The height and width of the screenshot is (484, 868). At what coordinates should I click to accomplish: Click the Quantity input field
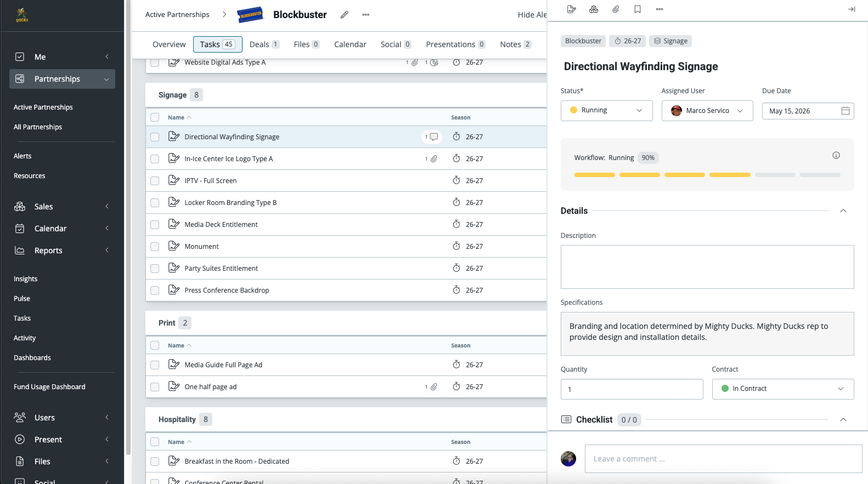[632, 389]
